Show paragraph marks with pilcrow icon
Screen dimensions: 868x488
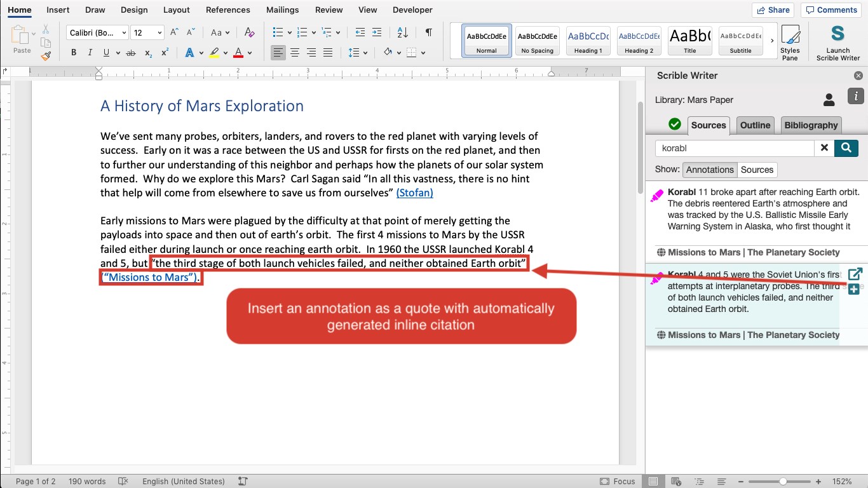point(429,32)
